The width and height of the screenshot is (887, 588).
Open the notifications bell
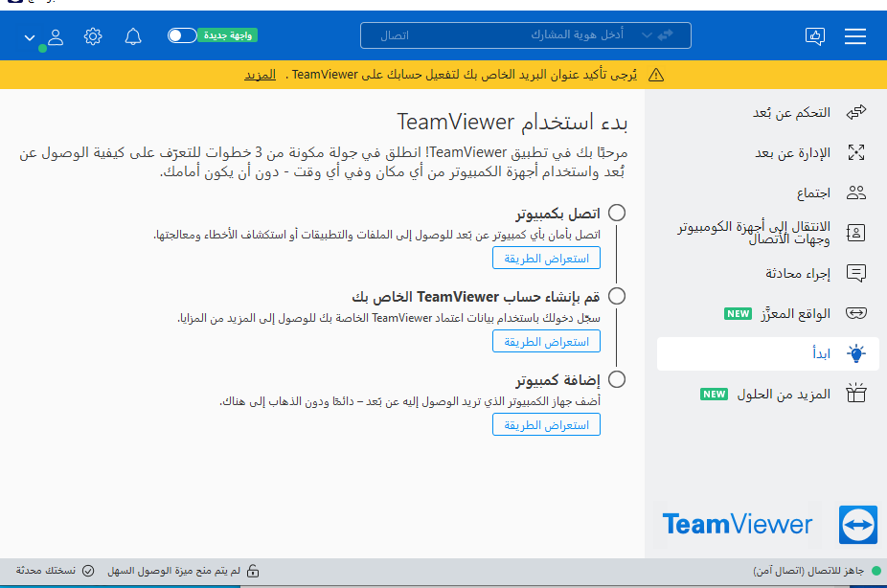tap(133, 36)
